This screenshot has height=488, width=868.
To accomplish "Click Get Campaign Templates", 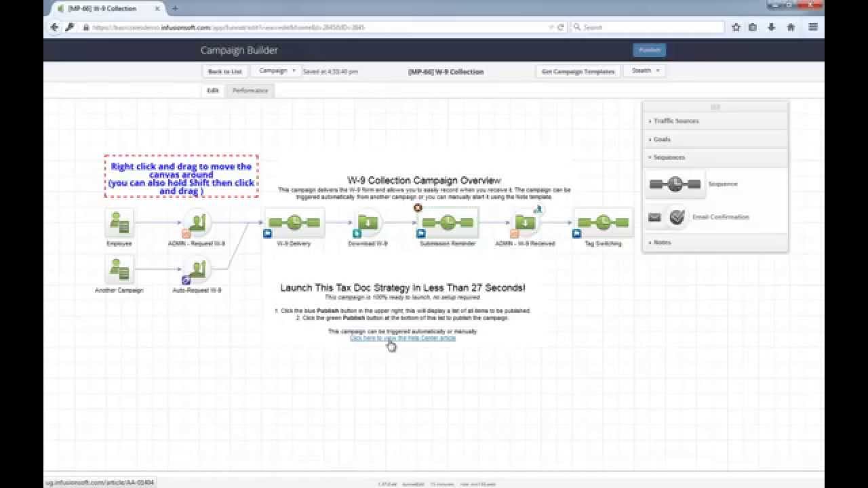I will (578, 71).
